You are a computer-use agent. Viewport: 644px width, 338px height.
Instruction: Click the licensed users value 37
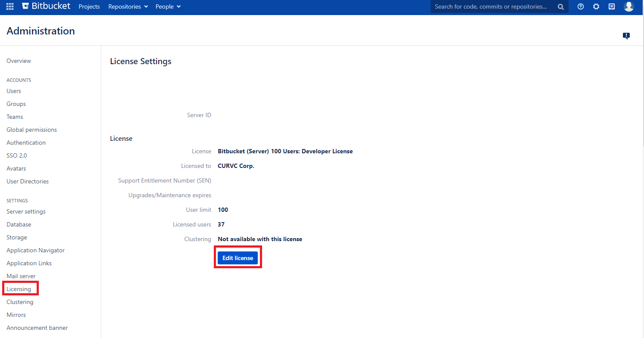pyautogui.click(x=221, y=224)
